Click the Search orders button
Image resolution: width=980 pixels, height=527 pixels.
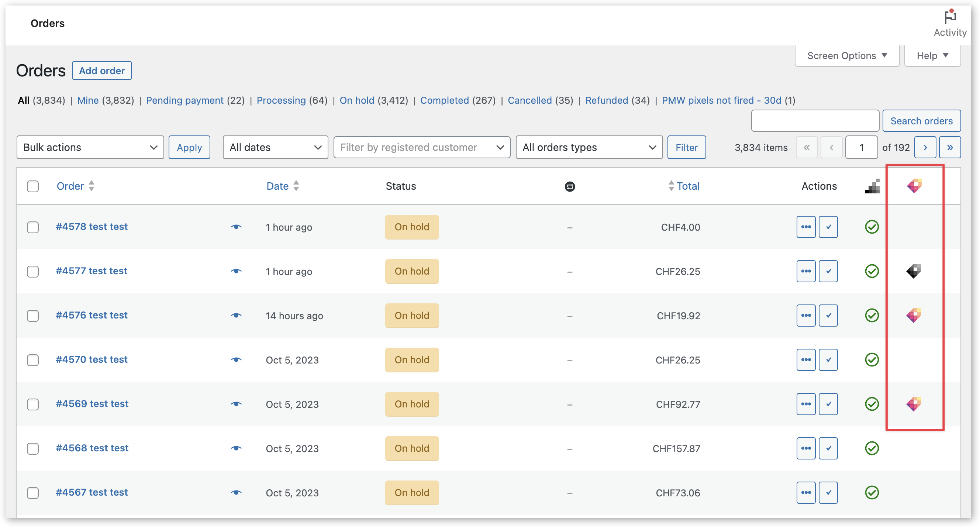point(922,120)
